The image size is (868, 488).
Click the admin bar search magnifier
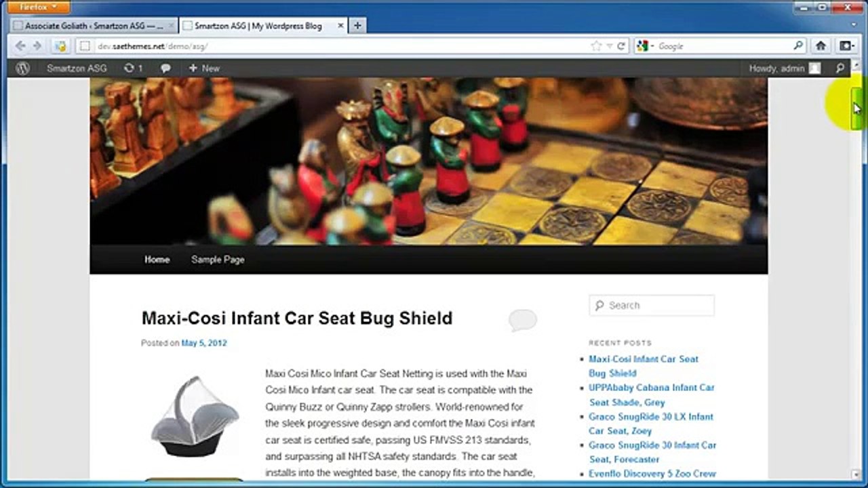tap(840, 68)
